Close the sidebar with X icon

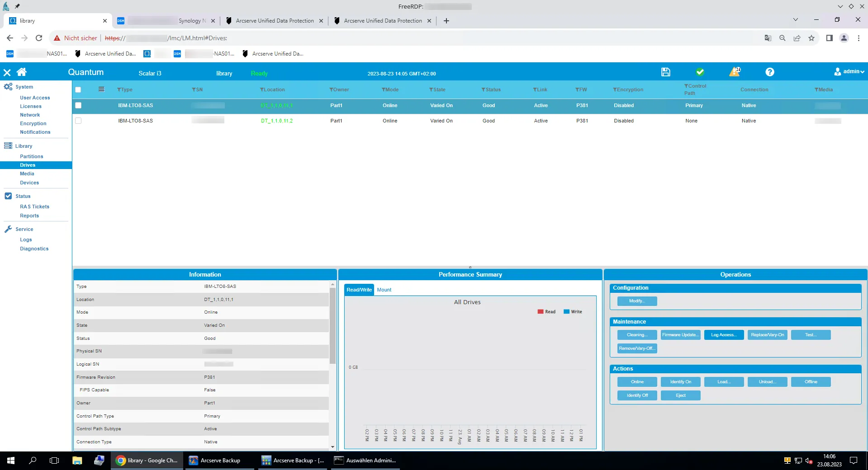pyautogui.click(x=7, y=72)
